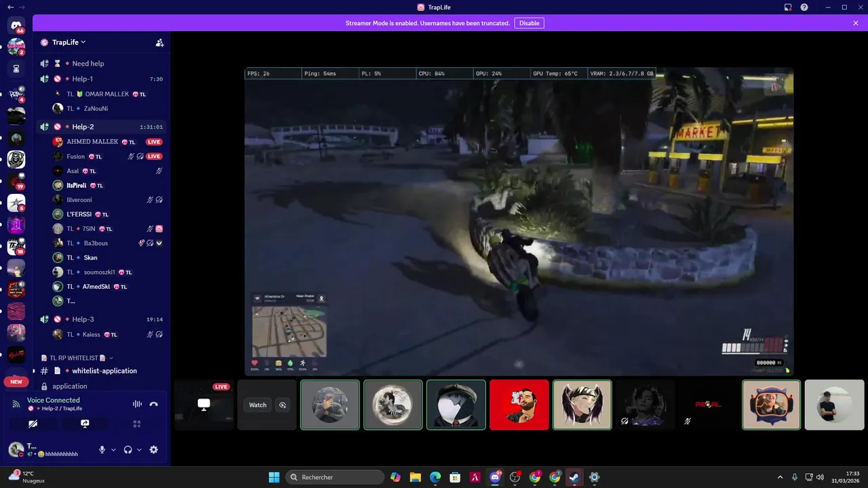Viewport: 868px width, 488px height.
Task: Mute the microphone in user panel
Action: pos(102,449)
